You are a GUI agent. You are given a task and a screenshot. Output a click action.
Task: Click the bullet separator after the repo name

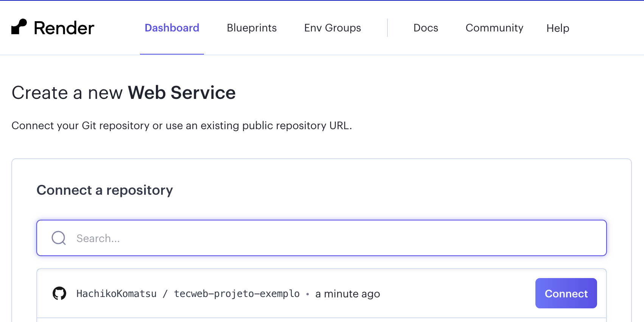[308, 294]
